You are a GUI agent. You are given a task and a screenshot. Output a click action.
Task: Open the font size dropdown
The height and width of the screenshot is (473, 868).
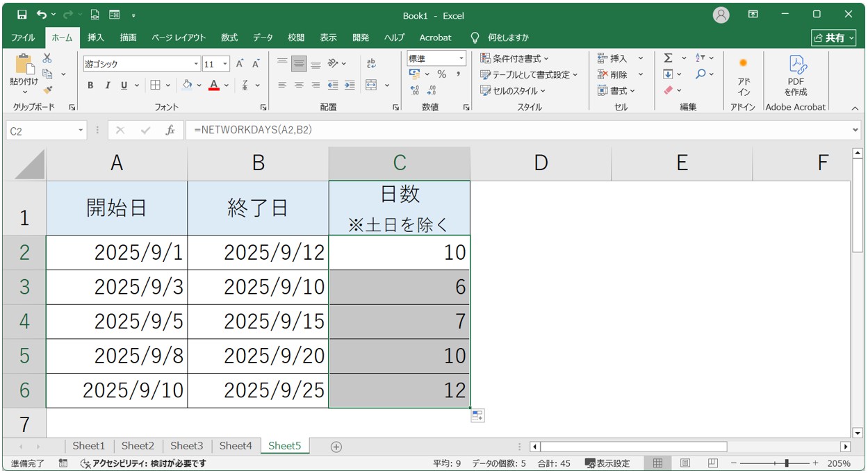tap(225, 64)
